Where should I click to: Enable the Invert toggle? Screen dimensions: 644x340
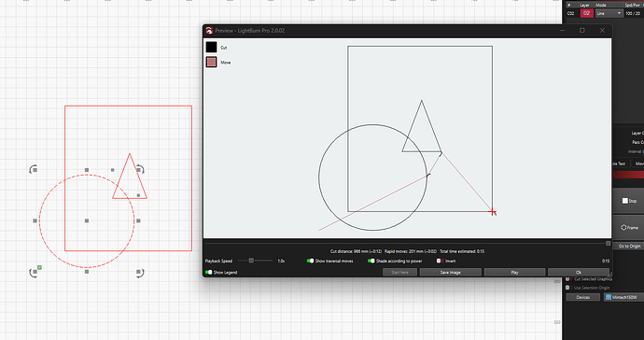(440, 261)
